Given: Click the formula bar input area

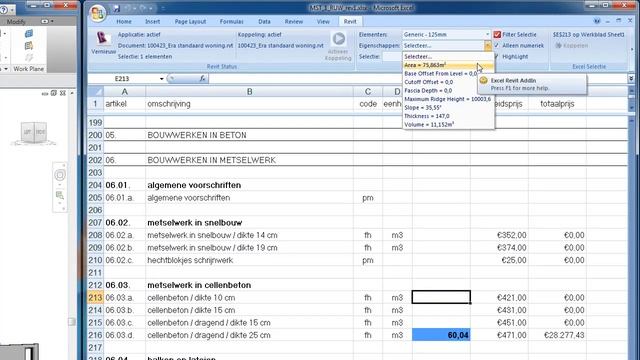Looking at the screenshot, I should 418,78.
